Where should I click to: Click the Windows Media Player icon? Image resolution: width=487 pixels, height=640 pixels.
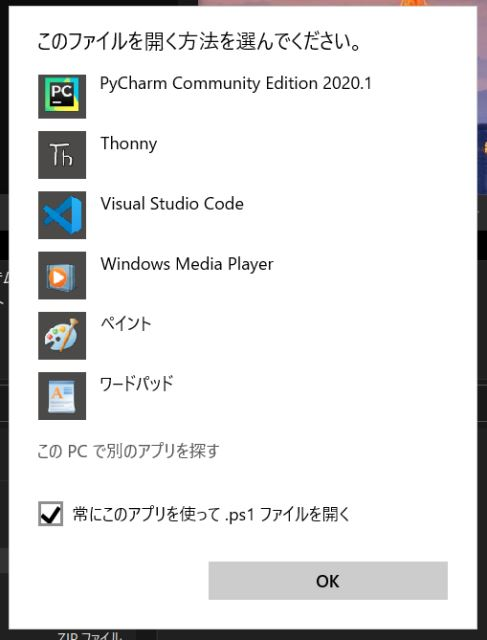[x=62, y=276]
